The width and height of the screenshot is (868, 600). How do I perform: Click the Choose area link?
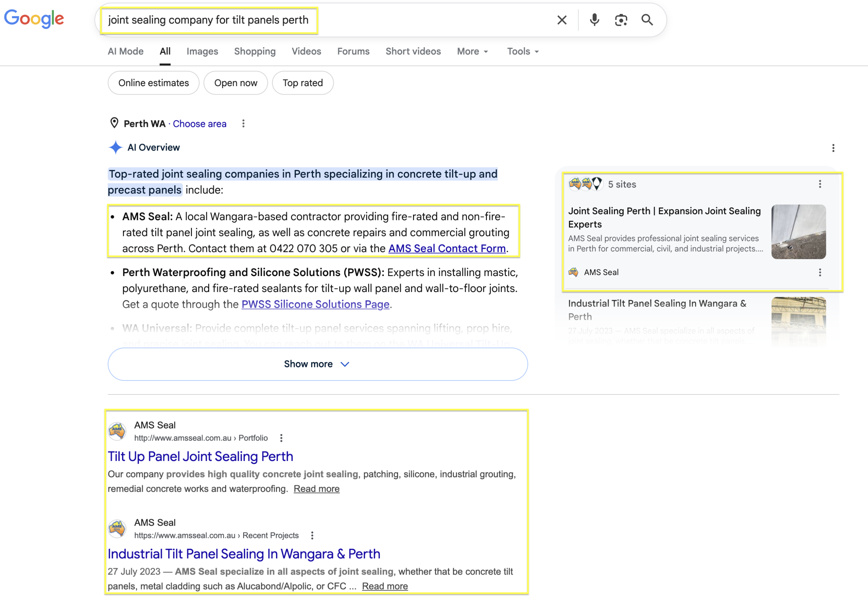click(x=199, y=124)
